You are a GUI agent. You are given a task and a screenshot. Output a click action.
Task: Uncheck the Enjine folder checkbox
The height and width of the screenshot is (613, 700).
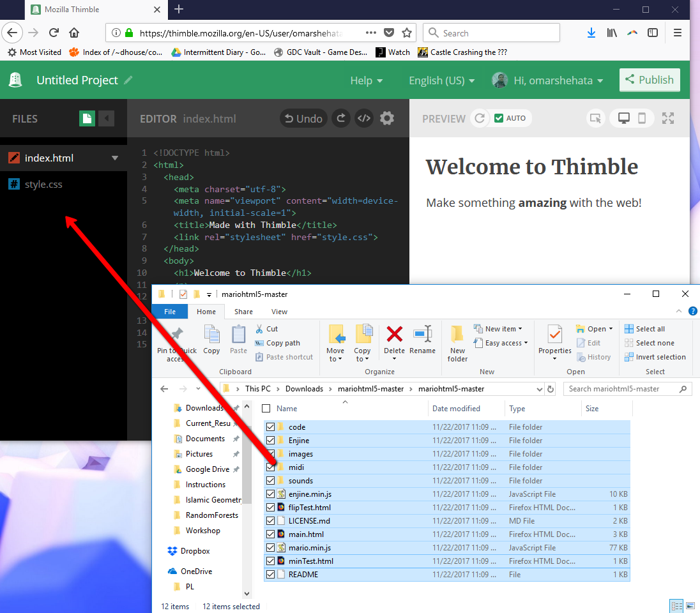click(270, 440)
